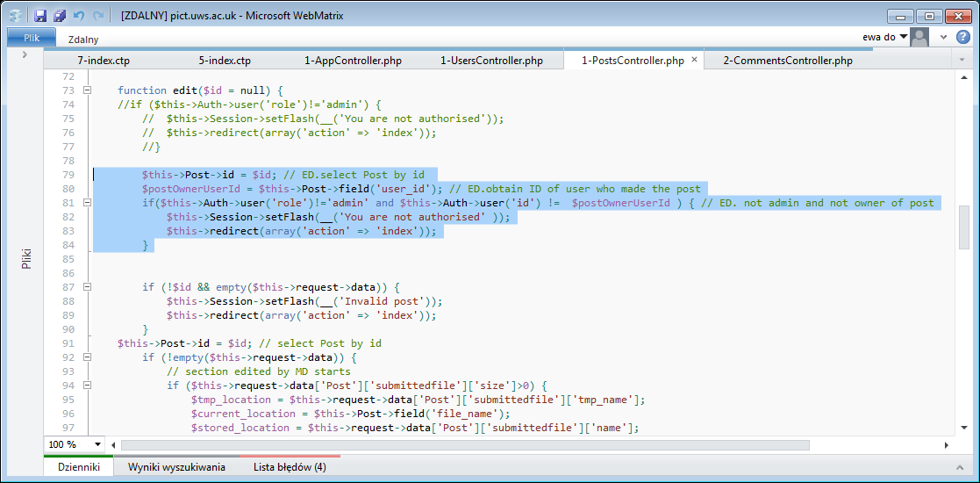Open the 'ewa do' account dropdown

pos(885,37)
